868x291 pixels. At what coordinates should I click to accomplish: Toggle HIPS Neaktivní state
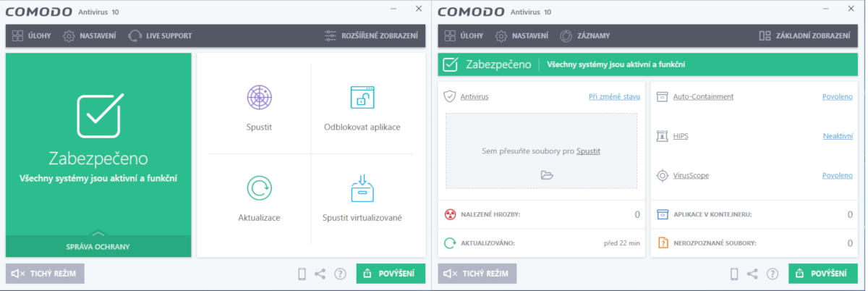[838, 136]
